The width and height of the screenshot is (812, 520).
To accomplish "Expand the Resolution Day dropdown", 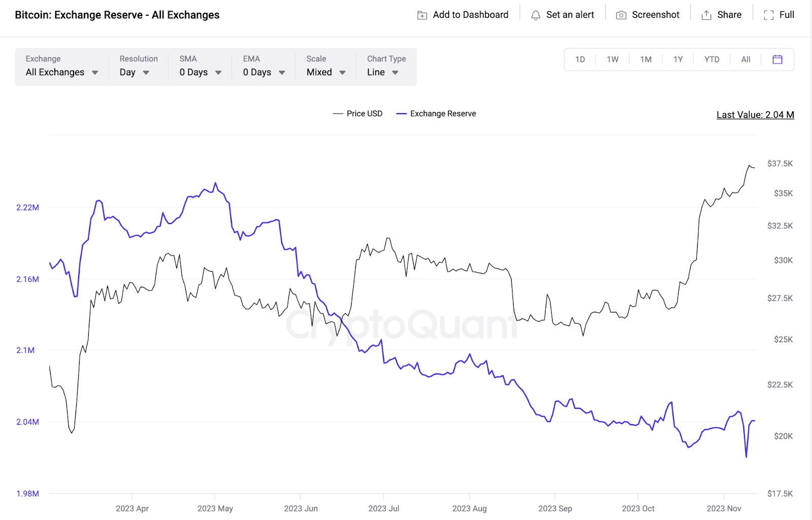I will pos(134,72).
